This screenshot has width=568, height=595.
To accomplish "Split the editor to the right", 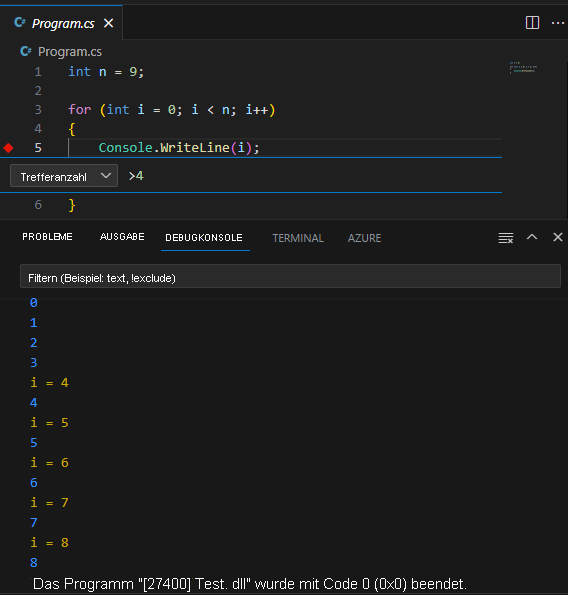I will (x=532, y=22).
